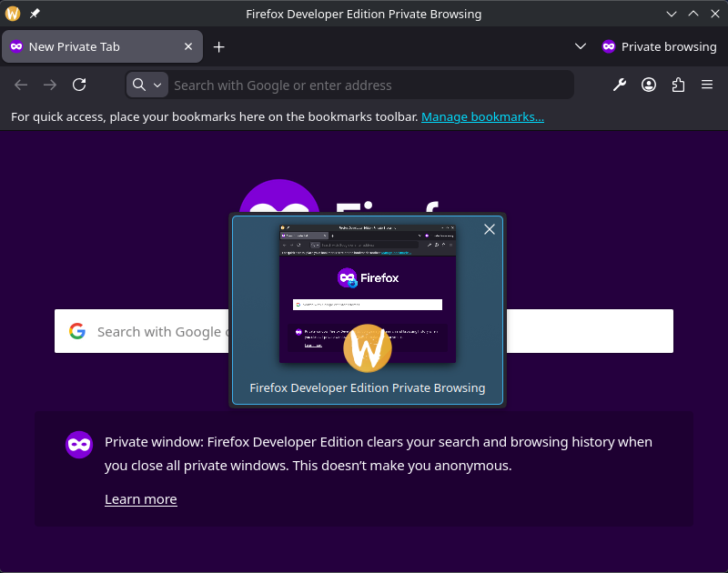This screenshot has height=573, width=728.
Task: Open the Firefox account icon
Action: point(649,85)
